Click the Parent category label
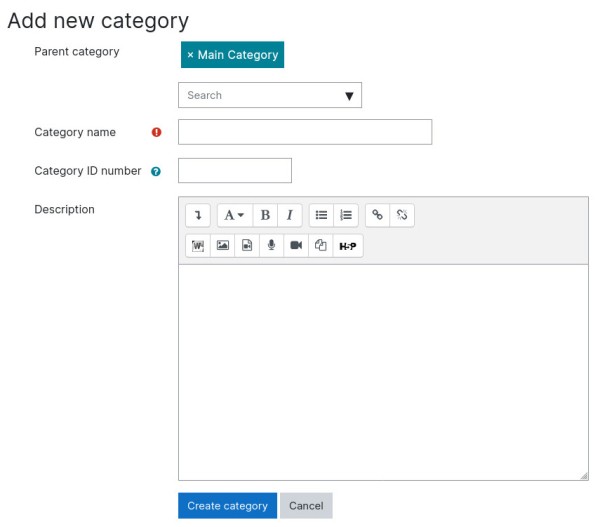 [77, 52]
